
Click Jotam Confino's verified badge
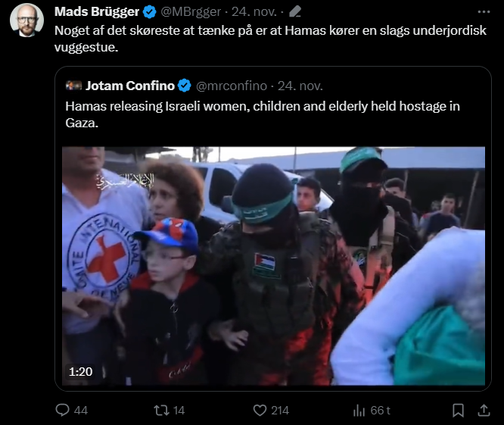point(185,86)
